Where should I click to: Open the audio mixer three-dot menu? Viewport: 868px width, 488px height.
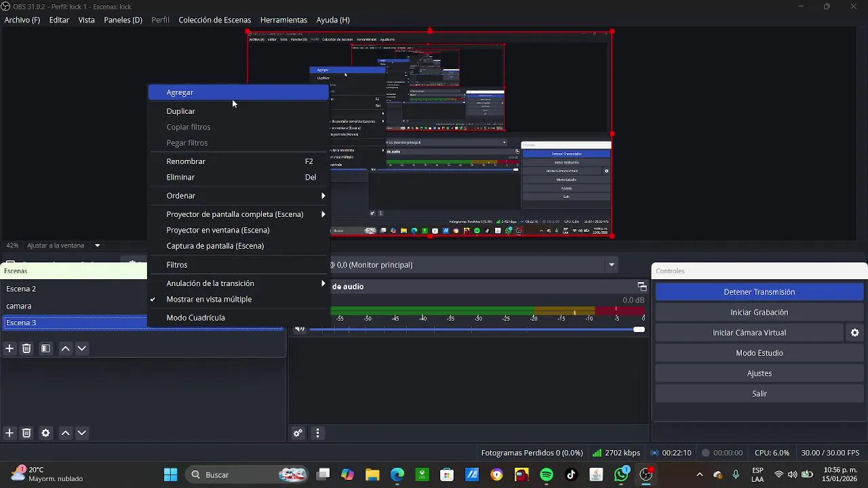click(x=317, y=433)
